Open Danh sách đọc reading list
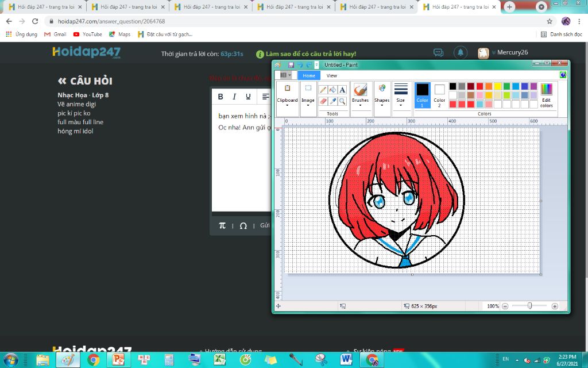The image size is (588, 368). pos(562,34)
